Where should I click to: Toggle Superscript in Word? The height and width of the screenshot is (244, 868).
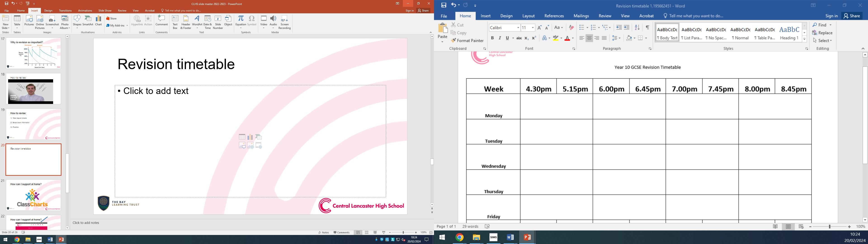click(x=534, y=38)
